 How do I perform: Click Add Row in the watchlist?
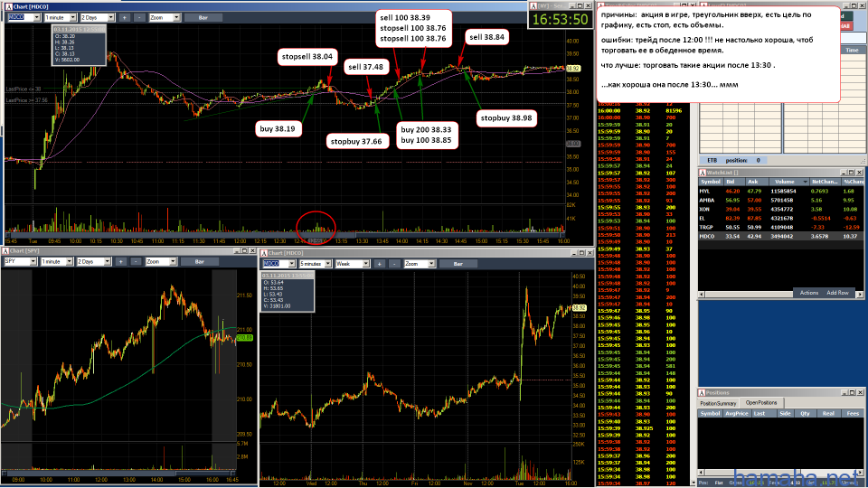837,293
